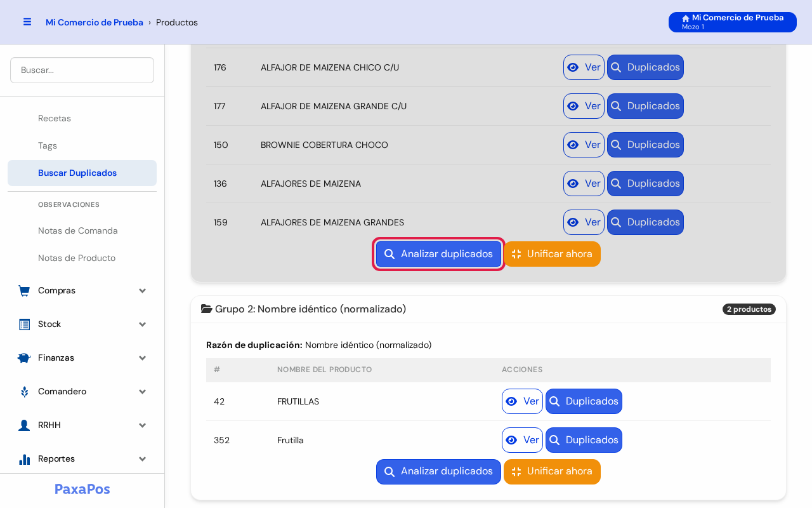This screenshot has height=508, width=812.
Task: Expand the Compras menu chevron
Action: coord(143,291)
